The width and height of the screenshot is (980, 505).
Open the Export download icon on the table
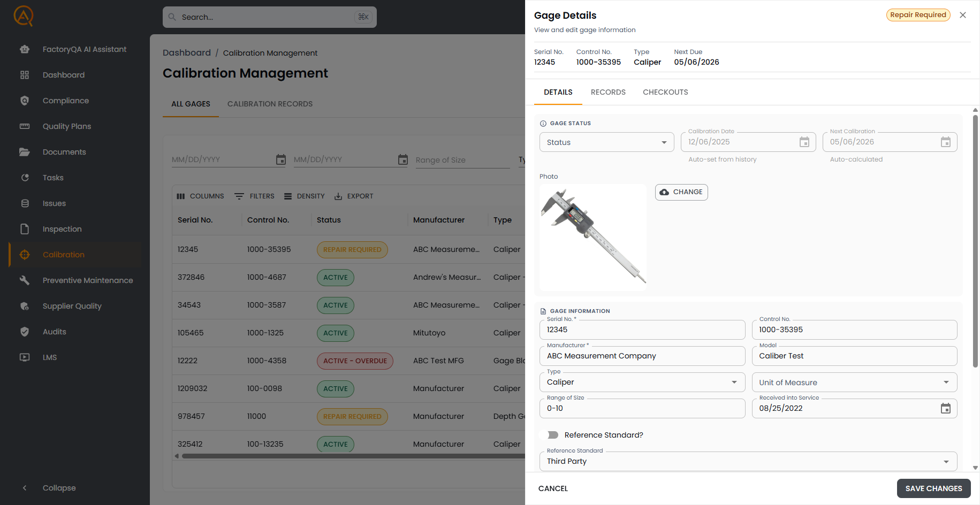tap(338, 196)
